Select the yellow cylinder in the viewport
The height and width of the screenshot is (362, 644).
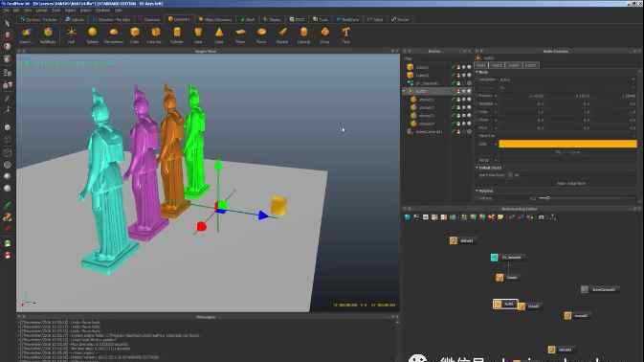278,206
